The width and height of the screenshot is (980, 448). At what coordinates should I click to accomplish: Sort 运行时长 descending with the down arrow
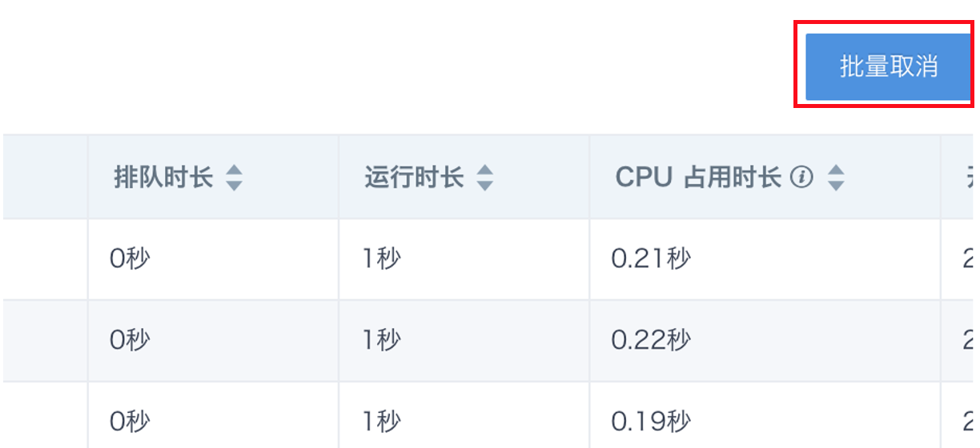pyautogui.click(x=484, y=185)
